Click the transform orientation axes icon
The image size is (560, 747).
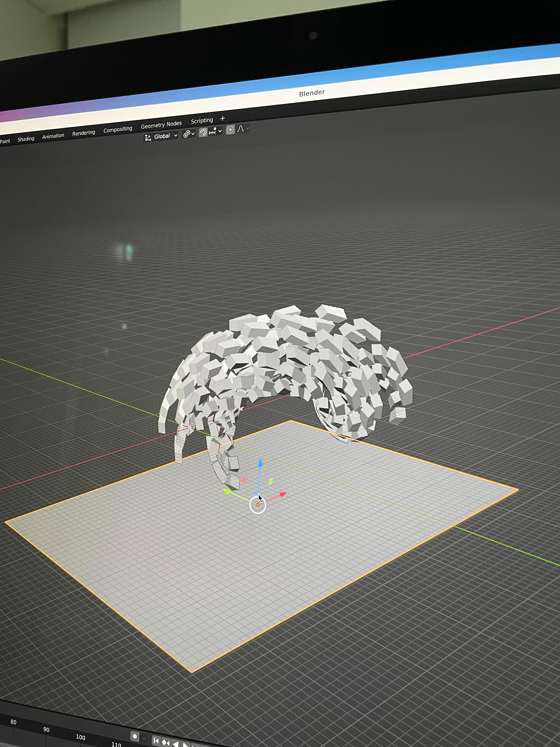[x=148, y=137]
